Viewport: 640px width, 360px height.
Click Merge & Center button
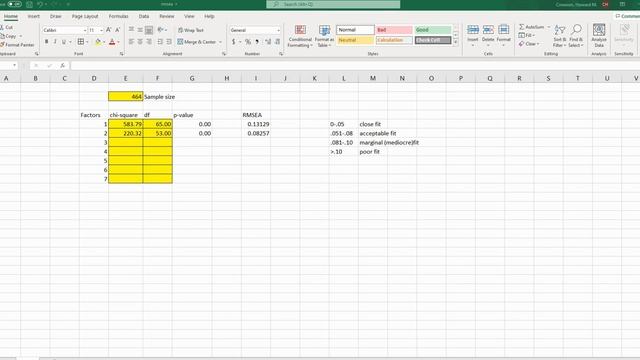coord(197,42)
